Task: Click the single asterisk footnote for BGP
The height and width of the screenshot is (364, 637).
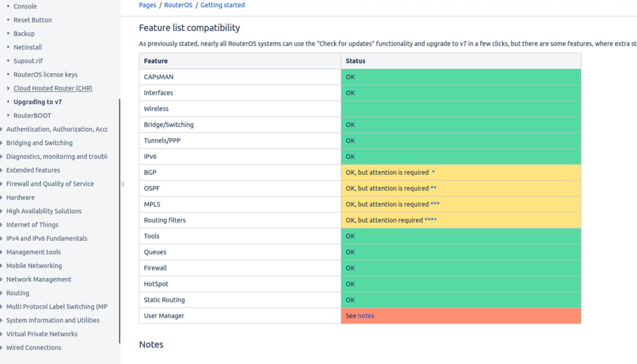Action: pyautogui.click(x=433, y=173)
